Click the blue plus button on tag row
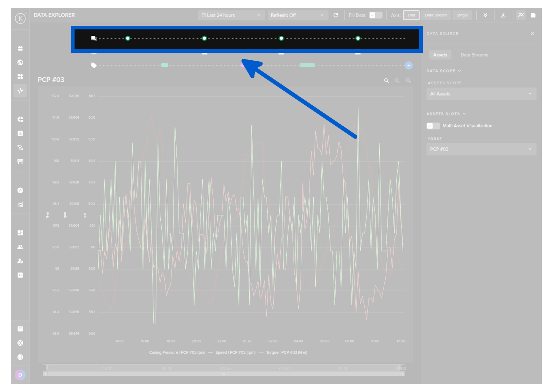Viewport: 553px width, 392px height. pos(408,65)
